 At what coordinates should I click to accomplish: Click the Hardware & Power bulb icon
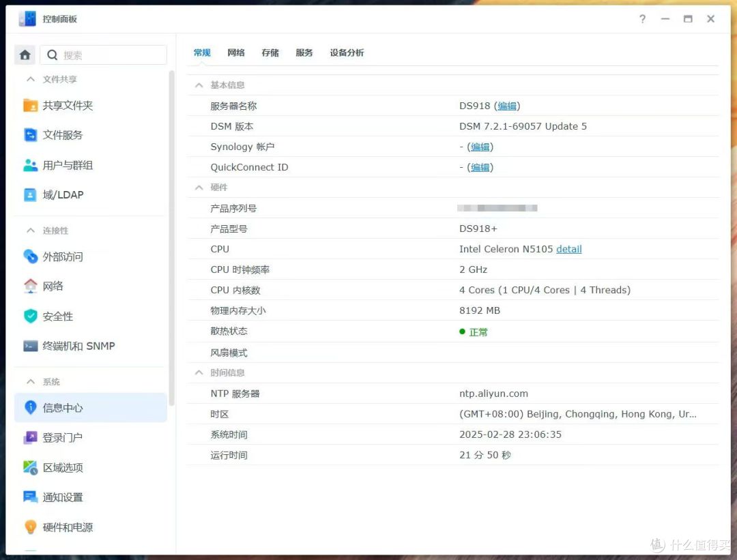pos(31,527)
